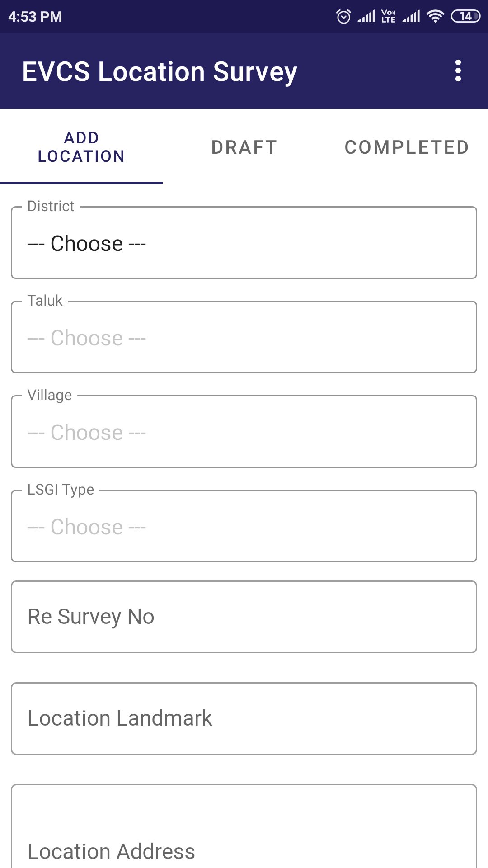
Task: Go to the Completed tab
Action: click(407, 147)
